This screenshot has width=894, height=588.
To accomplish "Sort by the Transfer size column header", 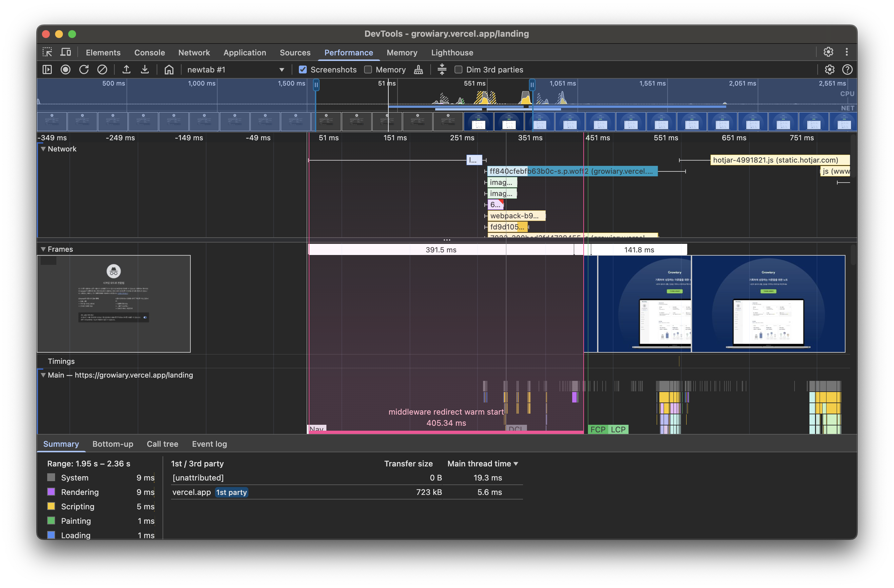I will pos(408,464).
